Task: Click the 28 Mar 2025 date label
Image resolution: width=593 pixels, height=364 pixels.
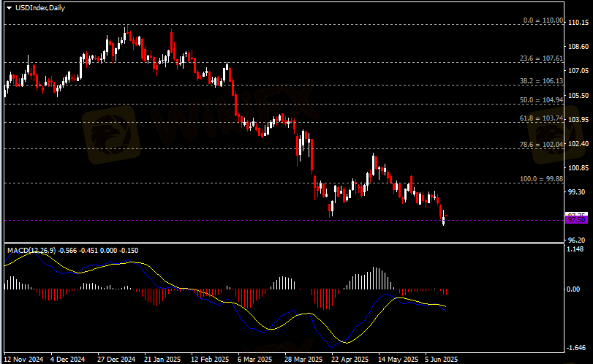Action: coord(303,359)
